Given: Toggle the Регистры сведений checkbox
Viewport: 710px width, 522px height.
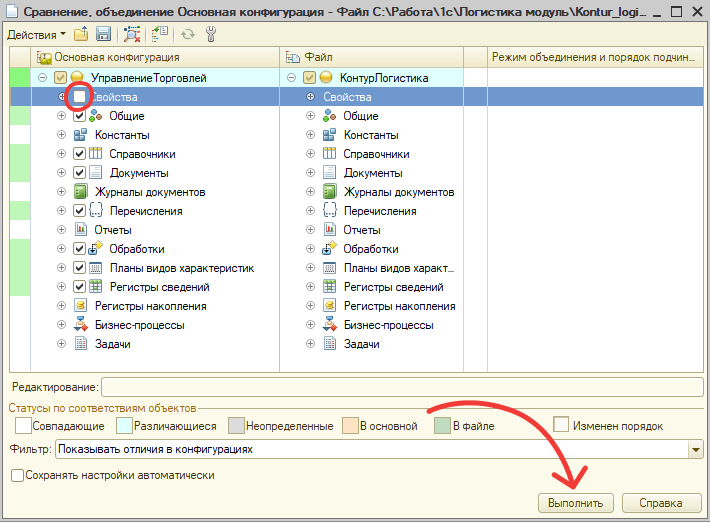Looking at the screenshot, I should tap(80, 287).
